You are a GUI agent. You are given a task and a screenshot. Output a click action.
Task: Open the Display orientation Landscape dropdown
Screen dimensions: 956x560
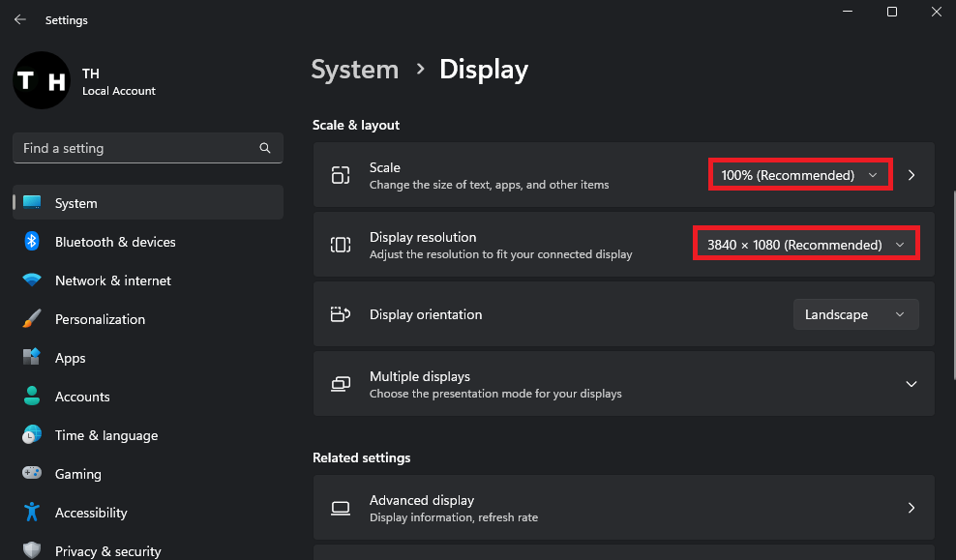tap(855, 314)
